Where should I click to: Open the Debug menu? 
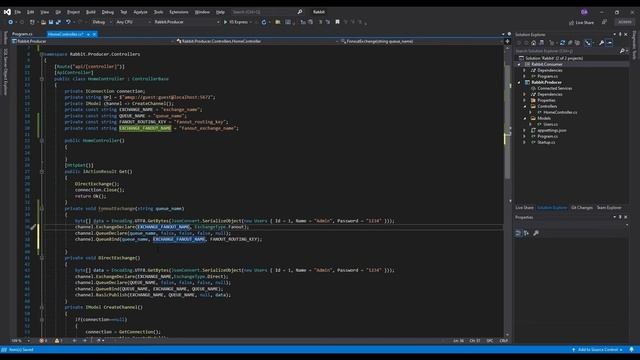pyautogui.click(x=108, y=12)
